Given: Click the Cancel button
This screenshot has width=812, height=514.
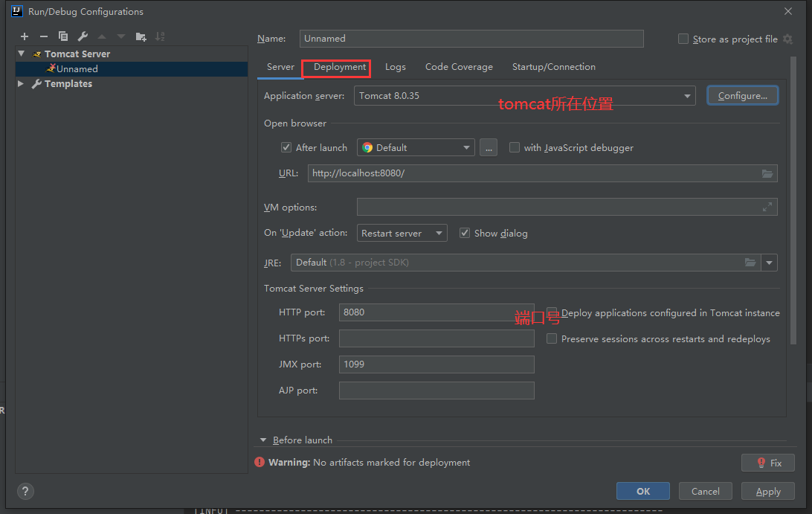Looking at the screenshot, I should click(x=706, y=491).
